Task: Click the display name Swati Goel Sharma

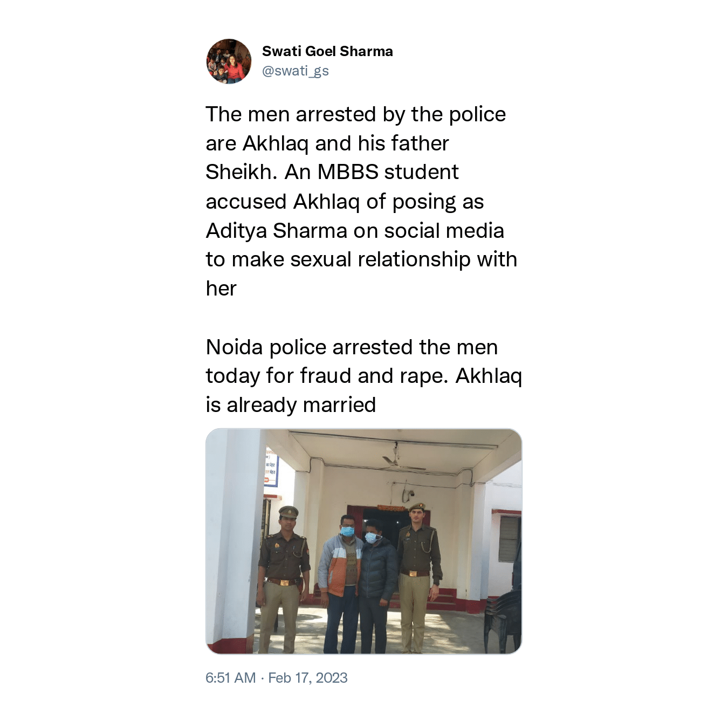Action: tap(327, 51)
